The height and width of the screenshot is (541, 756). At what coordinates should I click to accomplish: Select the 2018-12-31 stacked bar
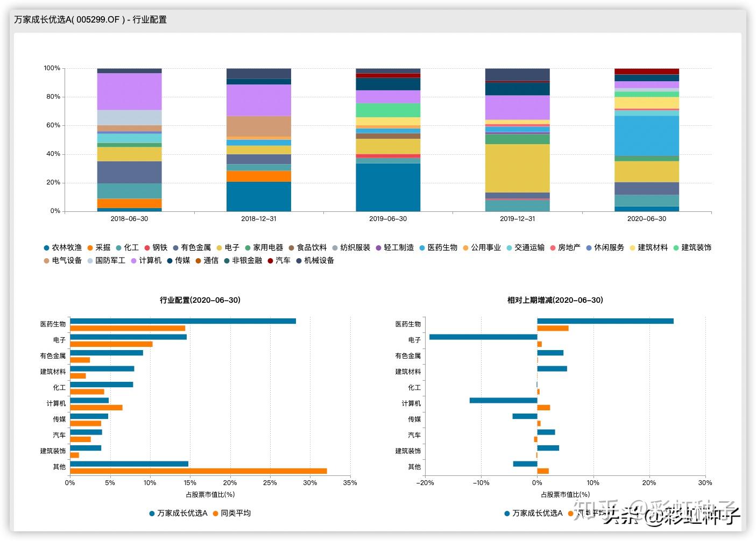pos(259,140)
